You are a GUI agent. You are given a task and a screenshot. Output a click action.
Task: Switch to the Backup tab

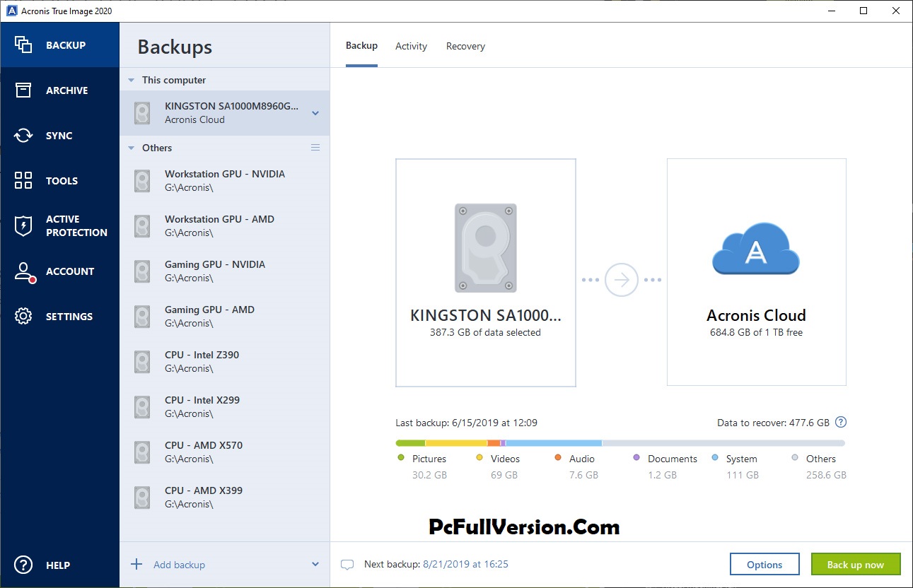pyautogui.click(x=361, y=46)
